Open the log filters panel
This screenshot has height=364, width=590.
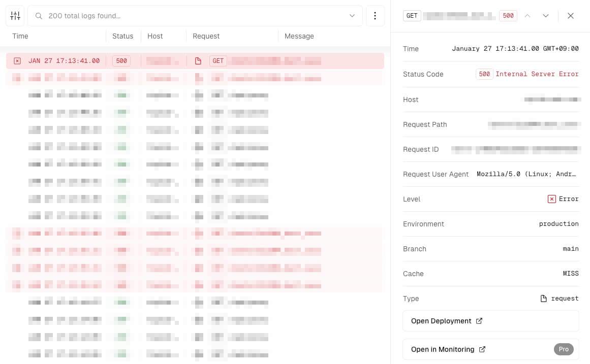point(15,16)
